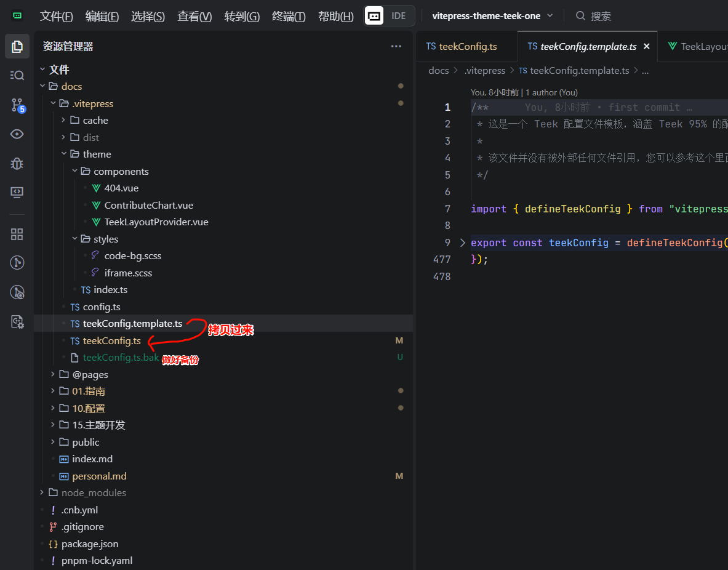Click the explorer panel more actions ellipsis
Image resolution: width=728 pixels, height=570 pixels.
click(x=396, y=46)
